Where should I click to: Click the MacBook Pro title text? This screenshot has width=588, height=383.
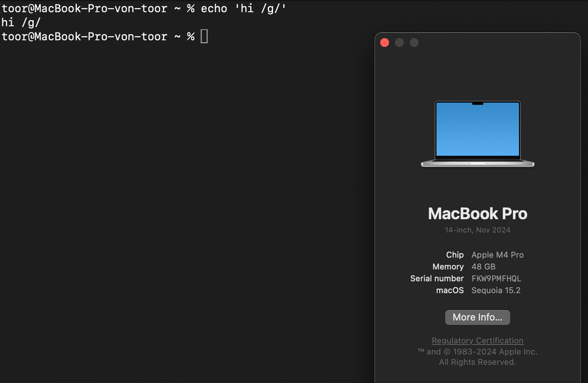(x=477, y=214)
